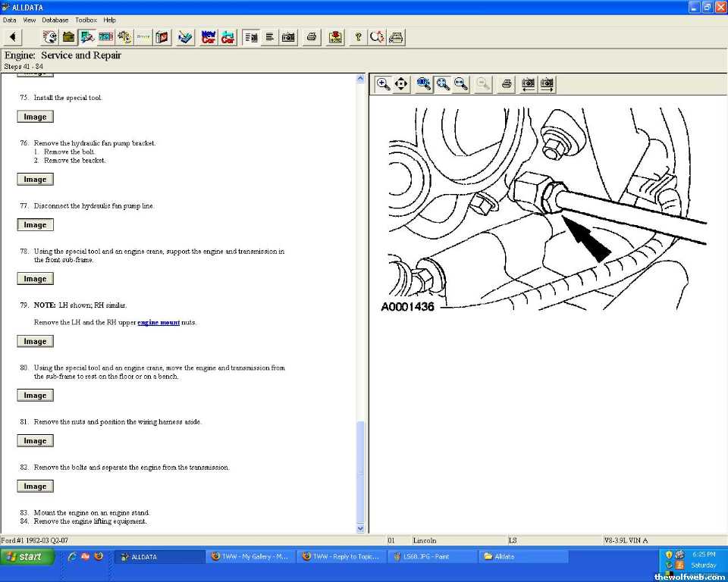Toggle text-only view layout
The image size is (728, 582).
[269, 37]
